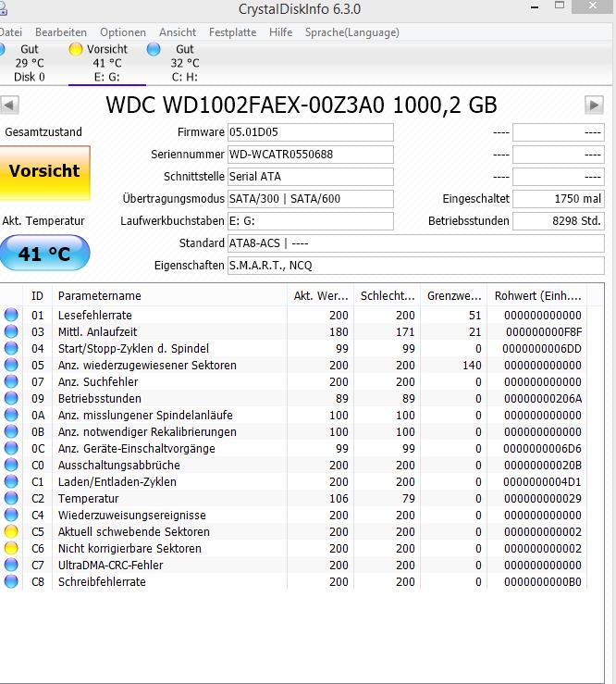This screenshot has height=684, width=616.
Task: Click yellow warning dot for Nicht korrigierbare Sektoren
Action: [x=11, y=548]
